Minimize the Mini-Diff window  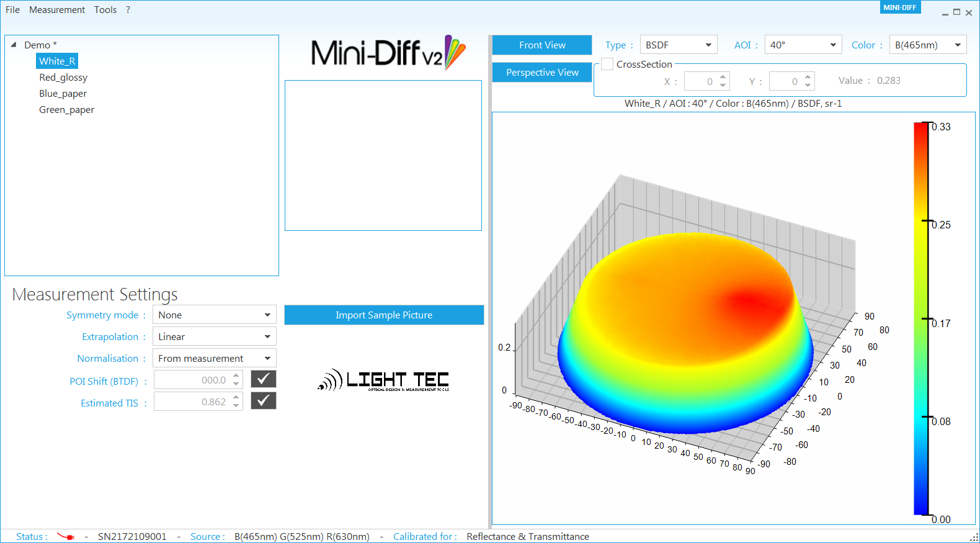coord(945,12)
